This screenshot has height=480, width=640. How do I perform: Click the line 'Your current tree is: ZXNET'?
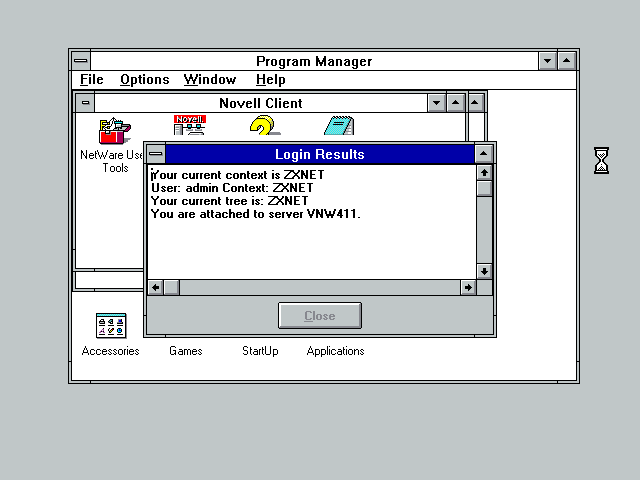click(x=229, y=201)
